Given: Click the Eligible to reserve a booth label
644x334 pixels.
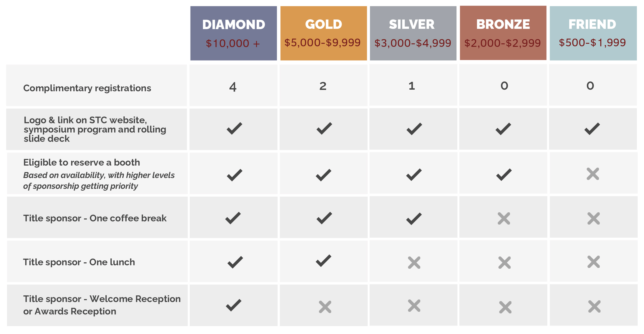Looking at the screenshot, I should click(82, 162).
